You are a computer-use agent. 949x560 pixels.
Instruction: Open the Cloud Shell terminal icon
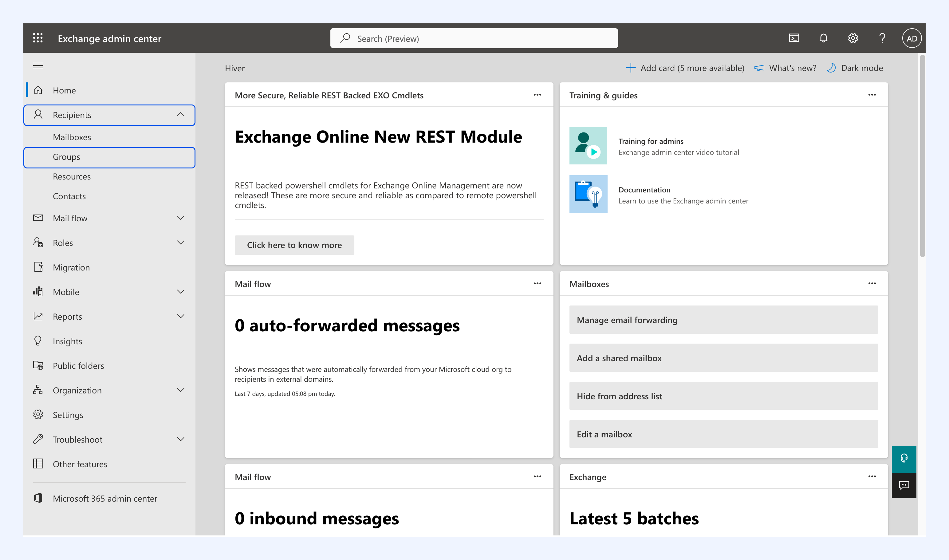click(794, 38)
